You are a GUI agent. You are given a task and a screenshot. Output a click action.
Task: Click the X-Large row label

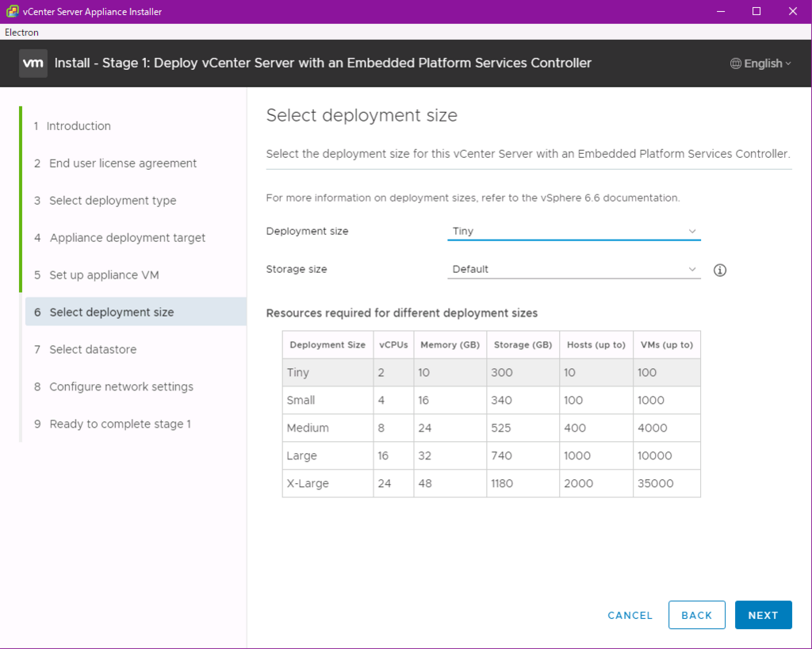308,484
